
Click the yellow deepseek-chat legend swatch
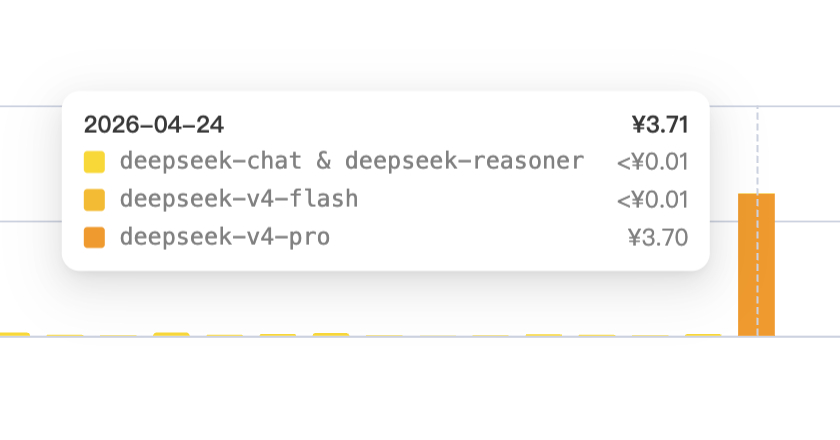point(94,161)
